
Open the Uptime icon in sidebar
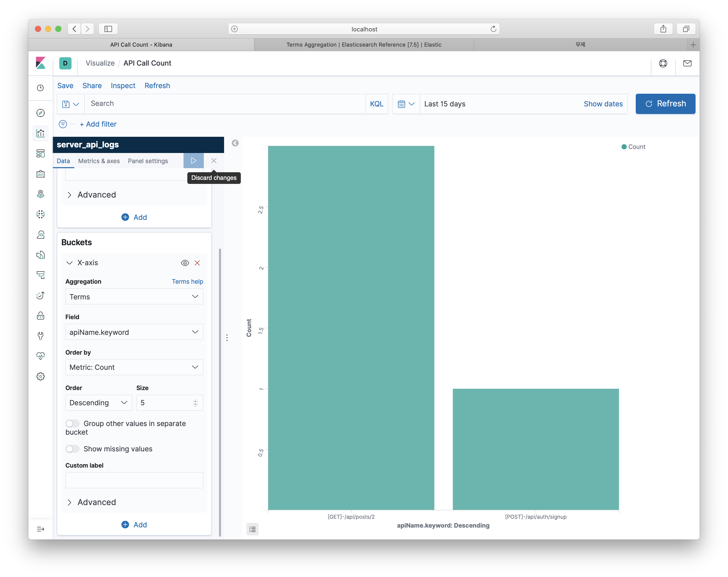click(x=41, y=295)
